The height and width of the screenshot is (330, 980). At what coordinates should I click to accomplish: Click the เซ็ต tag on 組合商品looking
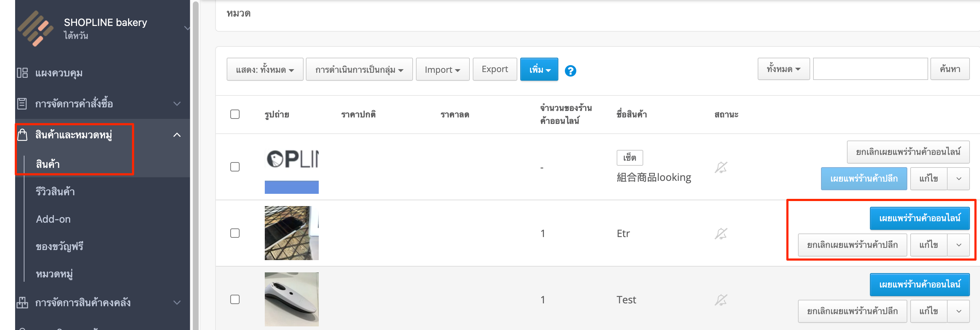[630, 158]
